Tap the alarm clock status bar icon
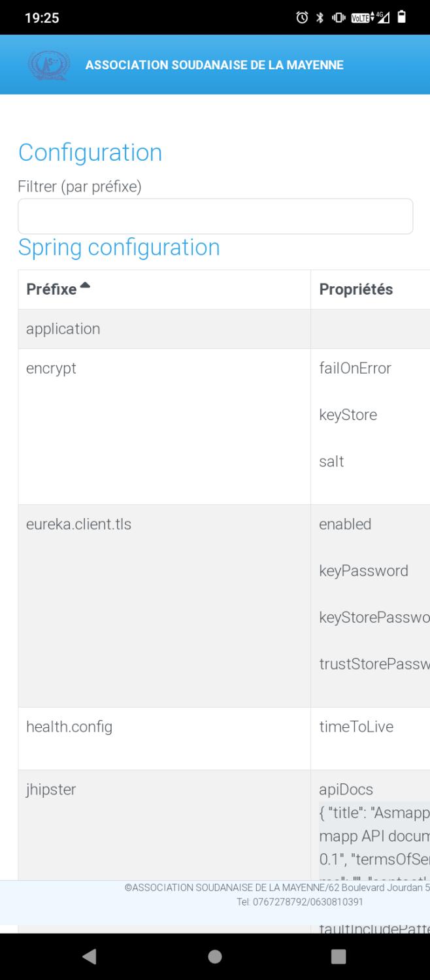This screenshot has height=980, width=430. click(x=303, y=17)
